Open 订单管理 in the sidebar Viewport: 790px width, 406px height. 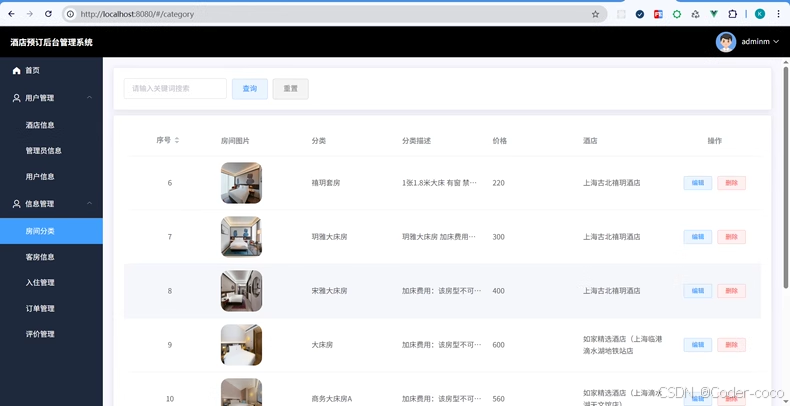click(51, 308)
